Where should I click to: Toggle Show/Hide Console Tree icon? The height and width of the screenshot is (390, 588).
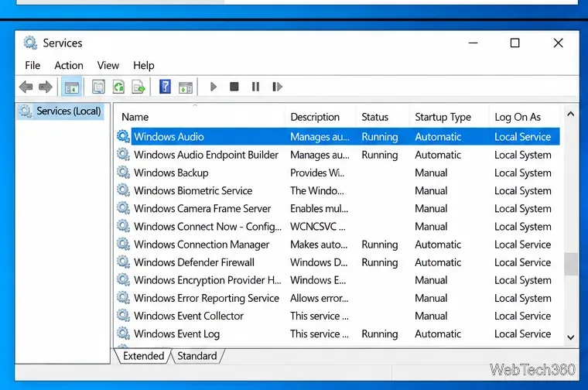pyautogui.click(x=71, y=87)
